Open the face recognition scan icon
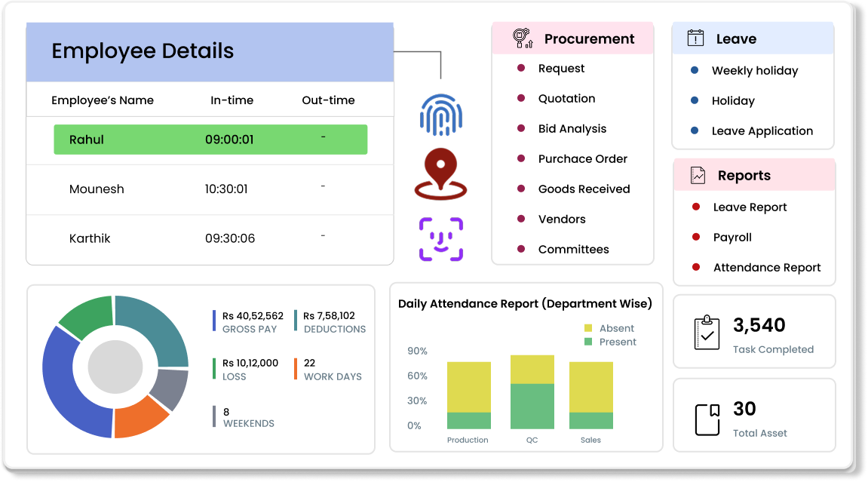868x482 pixels. tap(441, 236)
